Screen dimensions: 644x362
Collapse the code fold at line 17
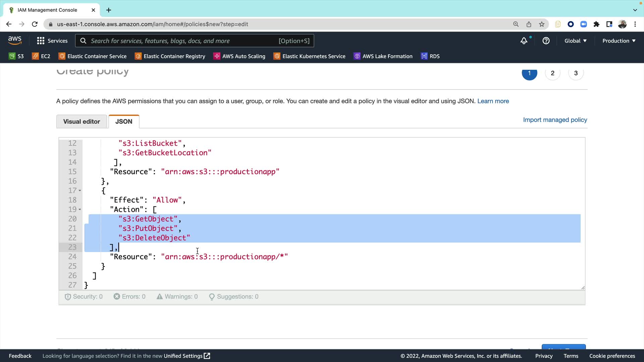point(80,191)
